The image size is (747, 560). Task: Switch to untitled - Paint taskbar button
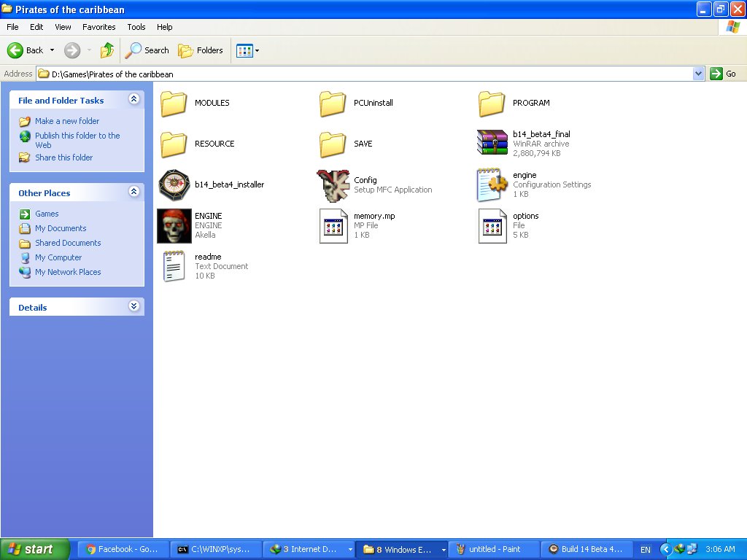[495, 549]
